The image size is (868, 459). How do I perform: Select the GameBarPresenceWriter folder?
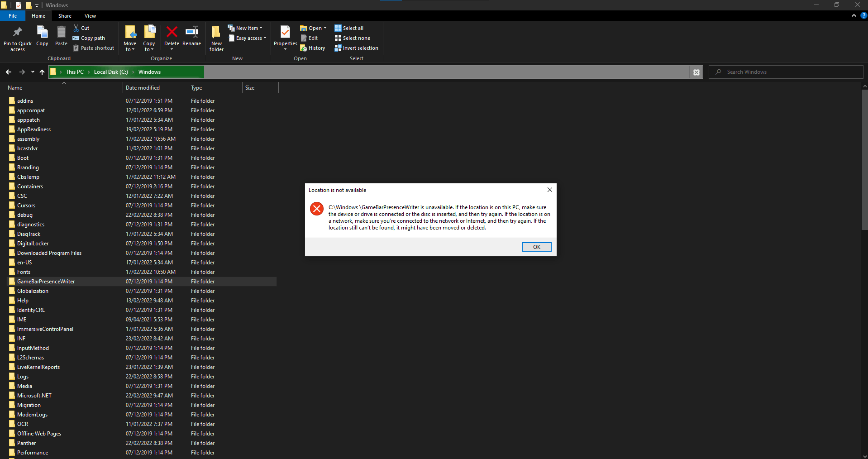(142, 282)
